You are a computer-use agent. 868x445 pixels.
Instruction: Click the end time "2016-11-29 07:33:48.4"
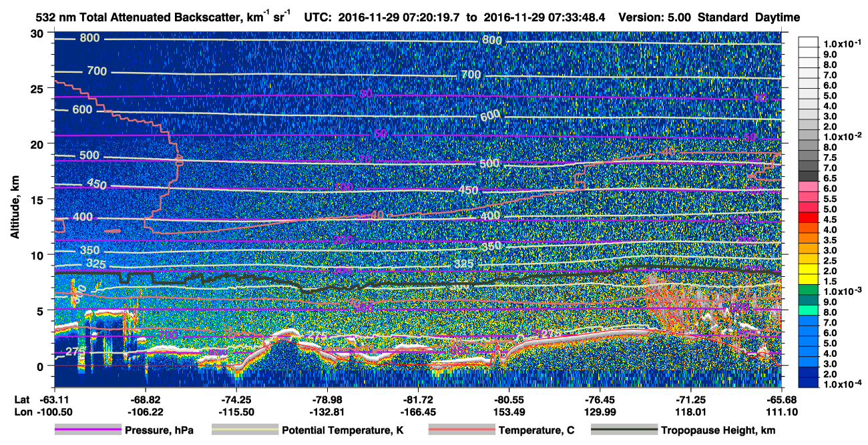(545, 17)
